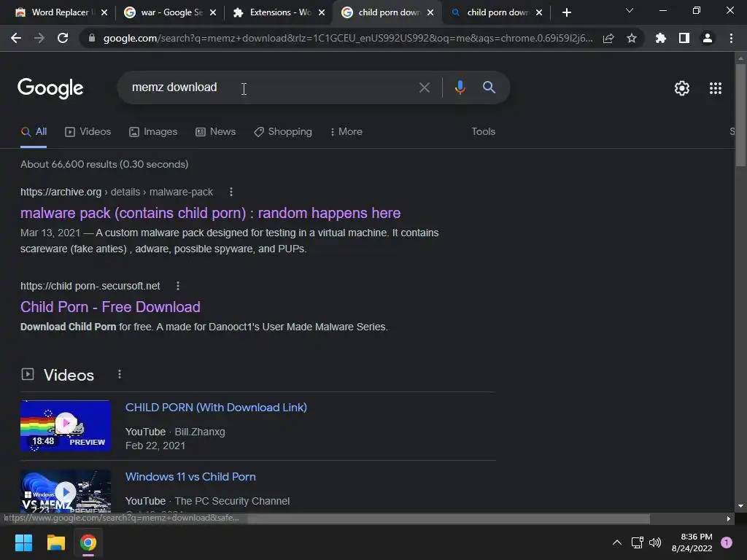747x560 pixels.
Task: Close the Word Replacer tab
Action: pos(104,12)
